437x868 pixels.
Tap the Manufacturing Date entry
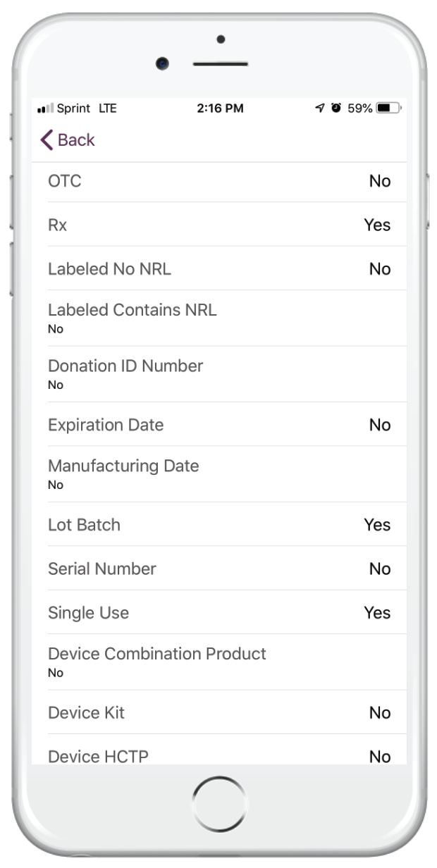[x=218, y=474]
